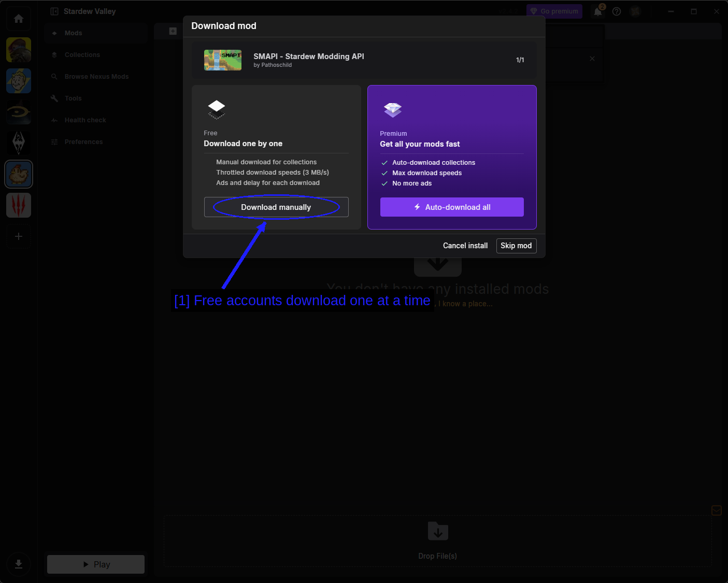Click Auto-download all premium button
Image resolution: width=728 pixels, height=583 pixels.
click(x=452, y=207)
